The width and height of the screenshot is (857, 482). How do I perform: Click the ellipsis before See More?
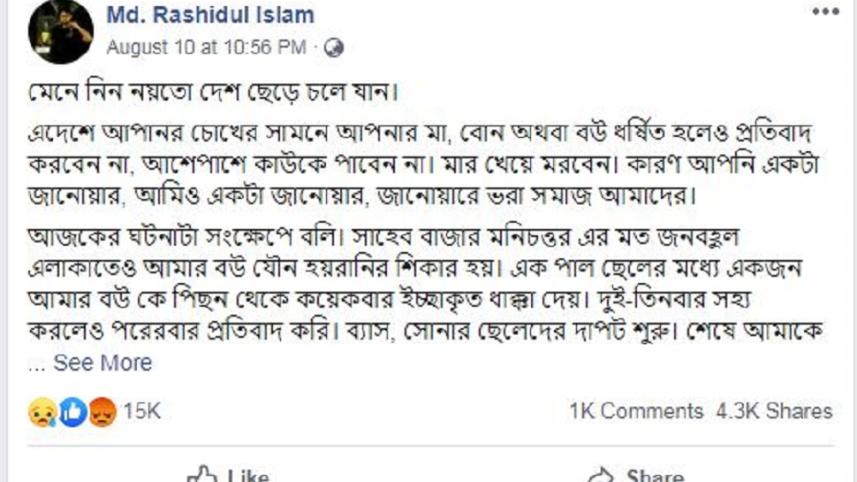(37, 366)
